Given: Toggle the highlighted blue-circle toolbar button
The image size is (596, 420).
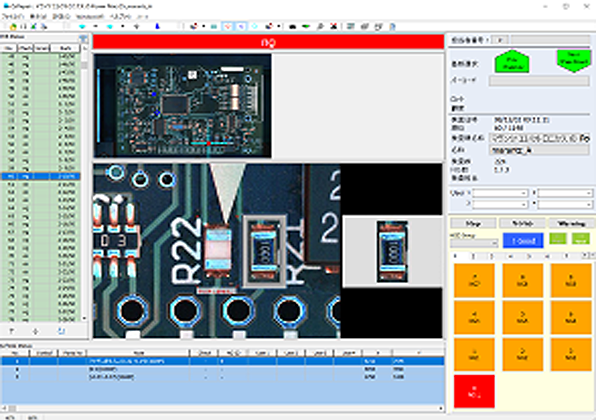Looking at the screenshot, I should coord(241,26).
